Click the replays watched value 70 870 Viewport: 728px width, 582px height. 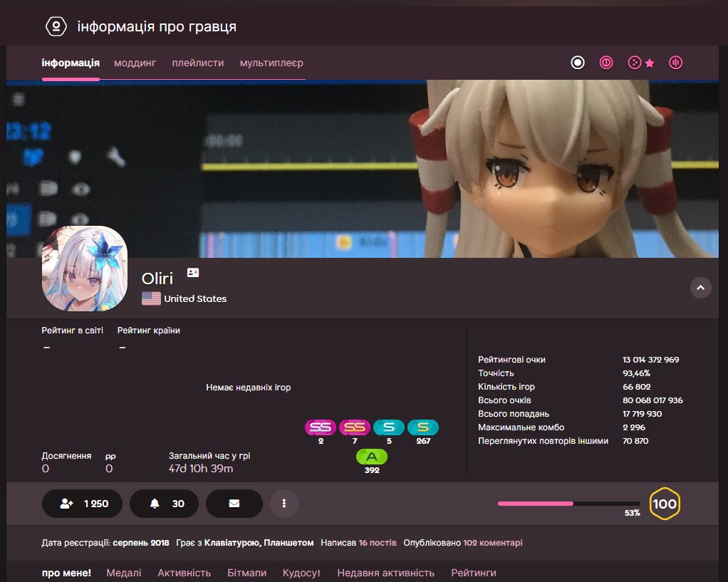635,440
